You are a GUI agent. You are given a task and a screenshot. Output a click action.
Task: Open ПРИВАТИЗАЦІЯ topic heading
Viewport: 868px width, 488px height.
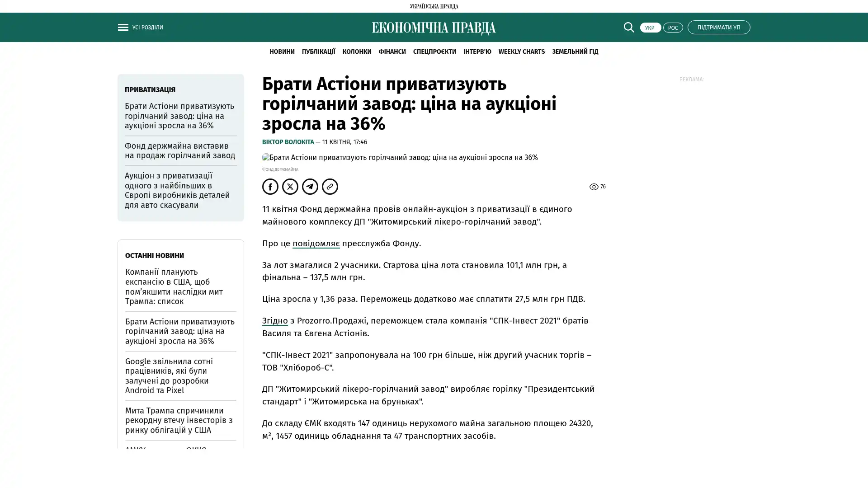pyautogui.click(x=150, y=90)
